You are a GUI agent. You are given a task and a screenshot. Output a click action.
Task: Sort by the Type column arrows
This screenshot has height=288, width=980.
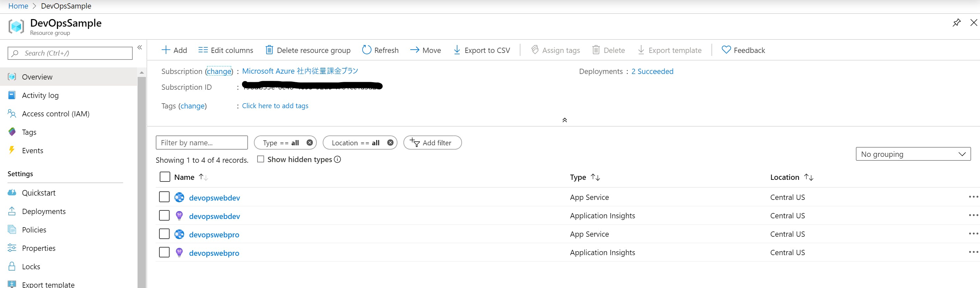[595, 177]
